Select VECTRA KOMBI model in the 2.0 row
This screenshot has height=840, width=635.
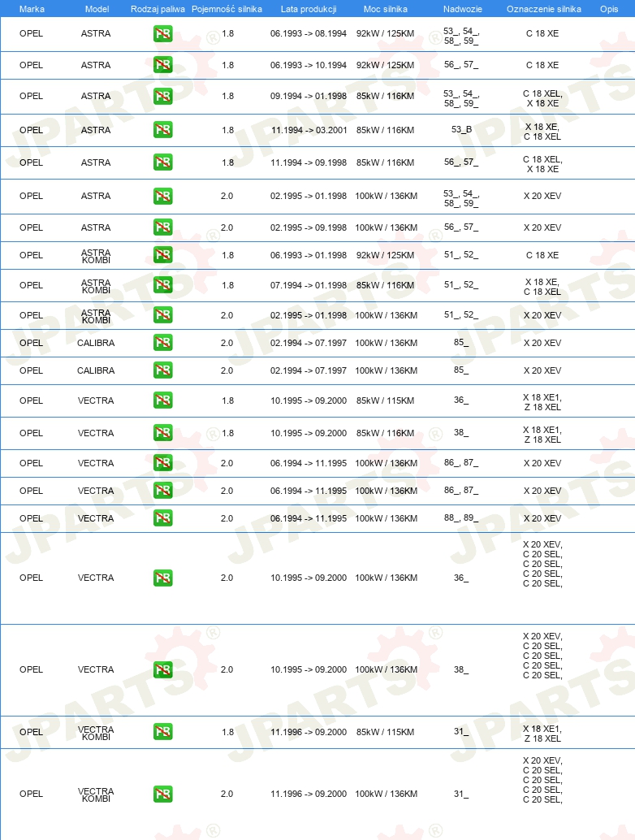tap(96, 795)
